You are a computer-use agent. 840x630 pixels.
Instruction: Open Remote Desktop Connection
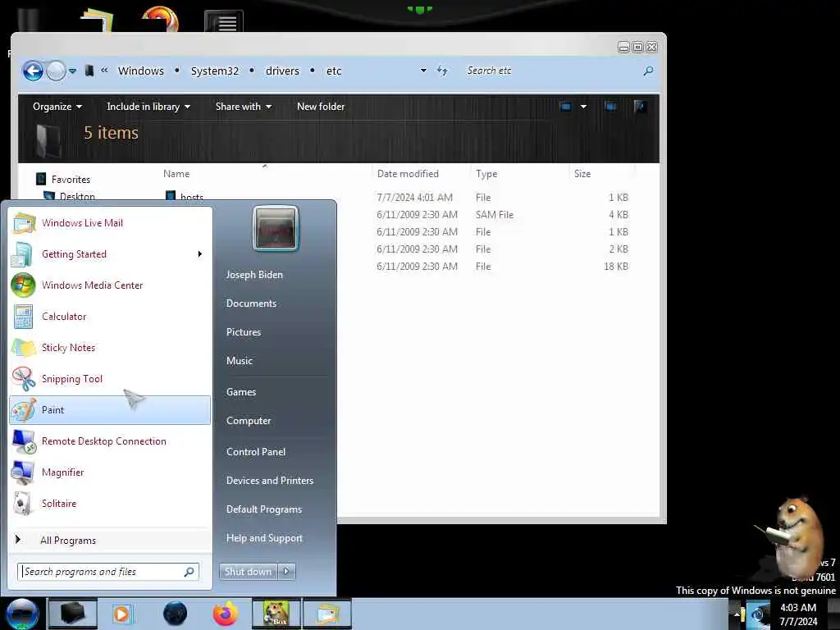tap(110, 441)
